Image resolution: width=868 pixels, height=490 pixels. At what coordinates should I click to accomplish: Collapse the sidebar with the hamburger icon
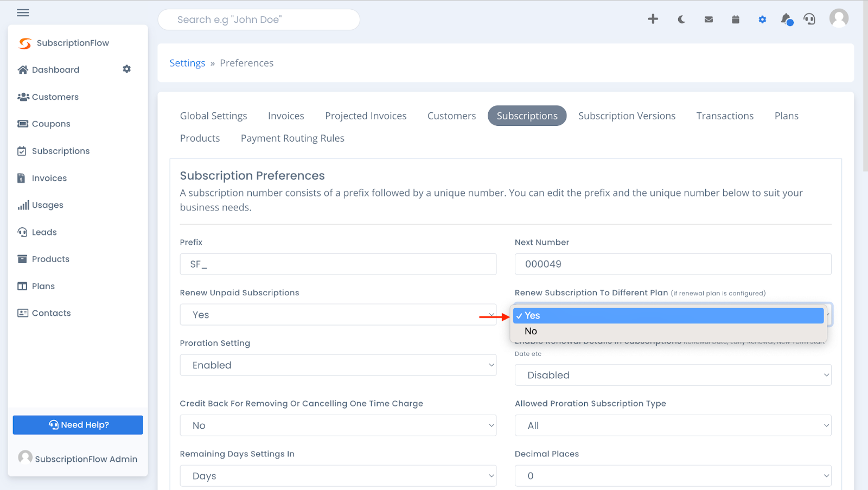tap(23, 12)
